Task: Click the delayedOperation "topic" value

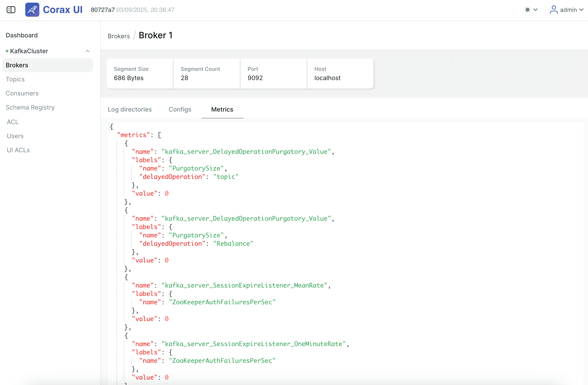Action: [x=226, y=177]
